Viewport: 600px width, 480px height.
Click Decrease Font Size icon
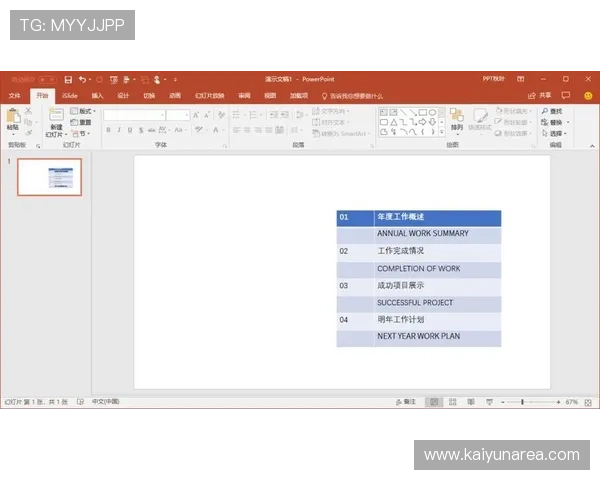click(207, 115)
